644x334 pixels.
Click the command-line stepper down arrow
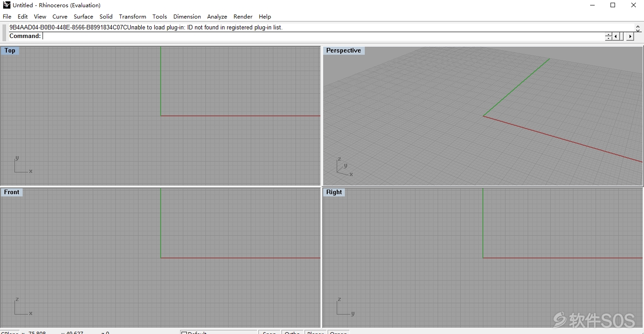[x=608, y=38]
